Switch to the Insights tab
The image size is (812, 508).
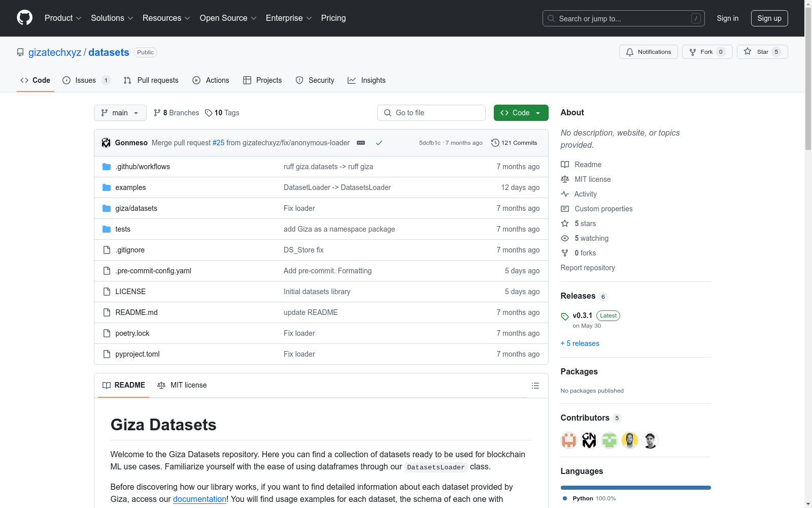tap(366, 80)
